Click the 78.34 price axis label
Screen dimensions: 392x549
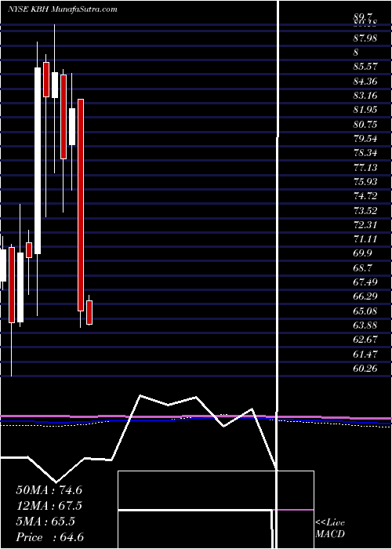coord(365,153)
